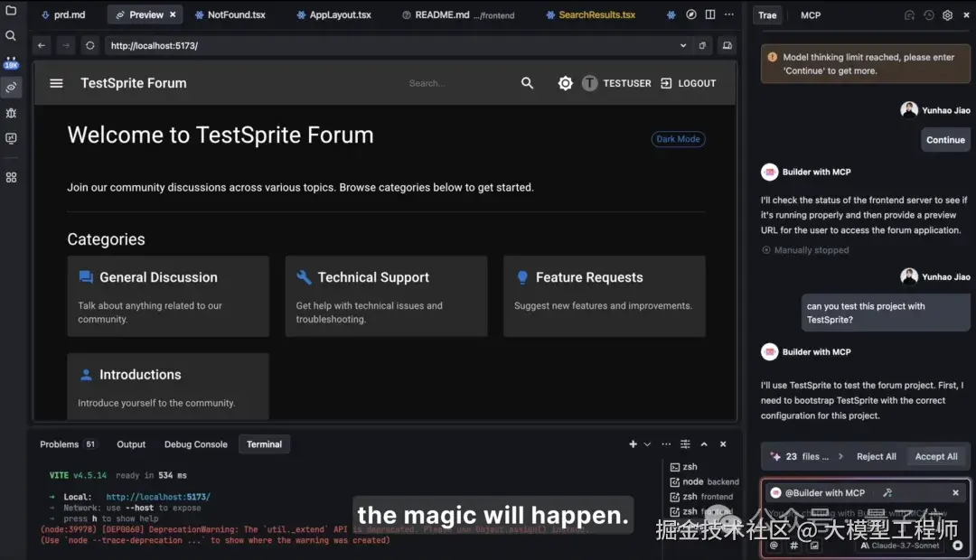Go back in the preview browser
The height and width of the screenshot is (560, 976).
[41, 45]
